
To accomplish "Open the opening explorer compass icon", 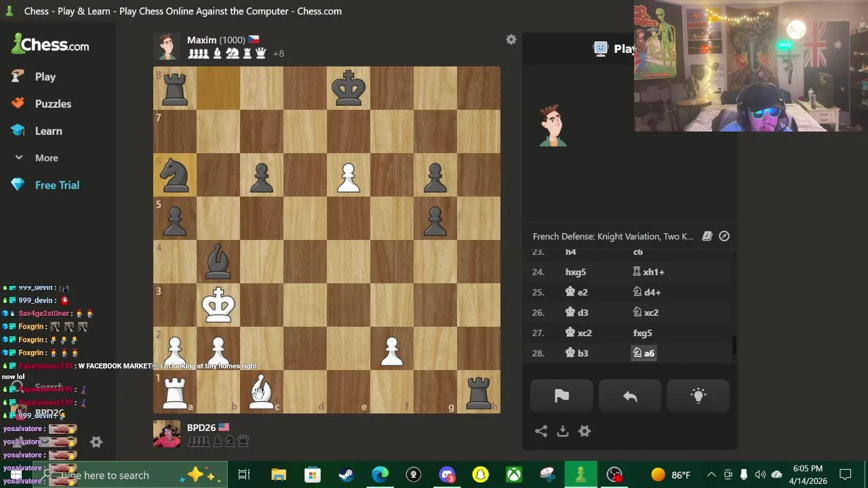I will pos(724,236).
